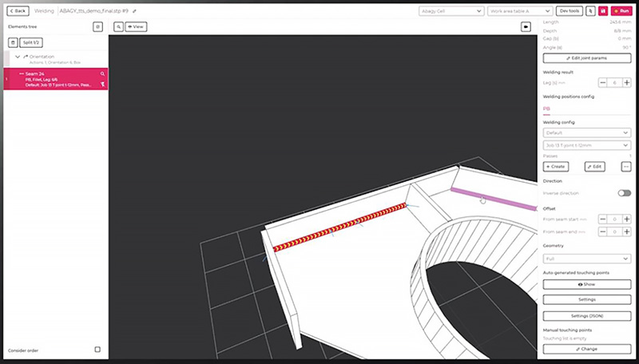Click the cursor pointer tool icon
The height and width of the screenshot is (364, 639).
(589, 11)
